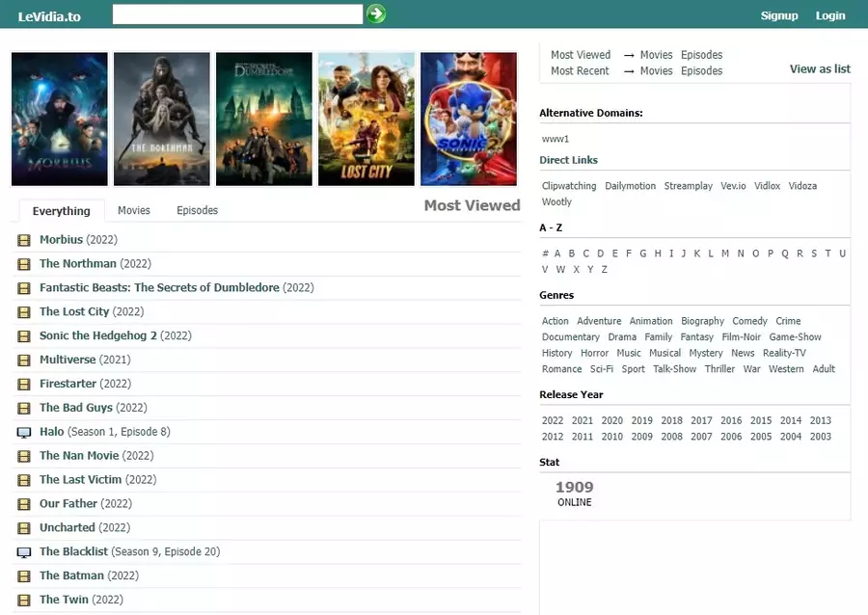This screenshot has width=868, height=615.
Task: Browse the Horror genre
Action: (x=594, y=353)
